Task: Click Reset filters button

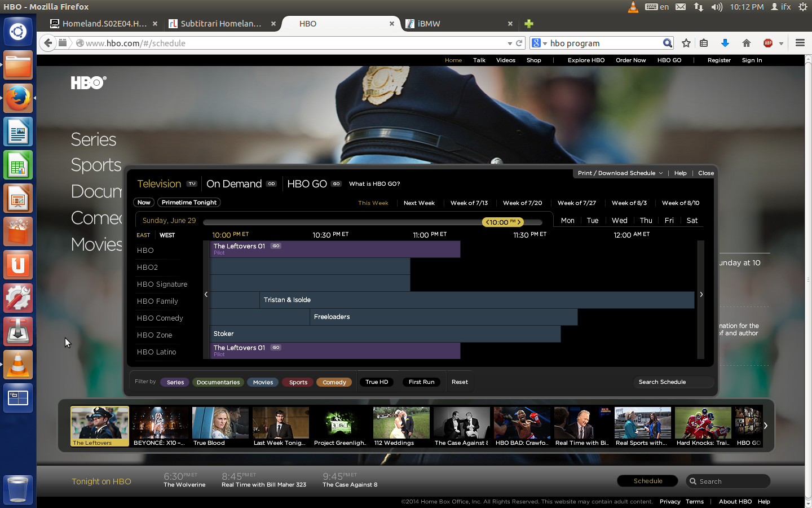Action: [460, 382]
